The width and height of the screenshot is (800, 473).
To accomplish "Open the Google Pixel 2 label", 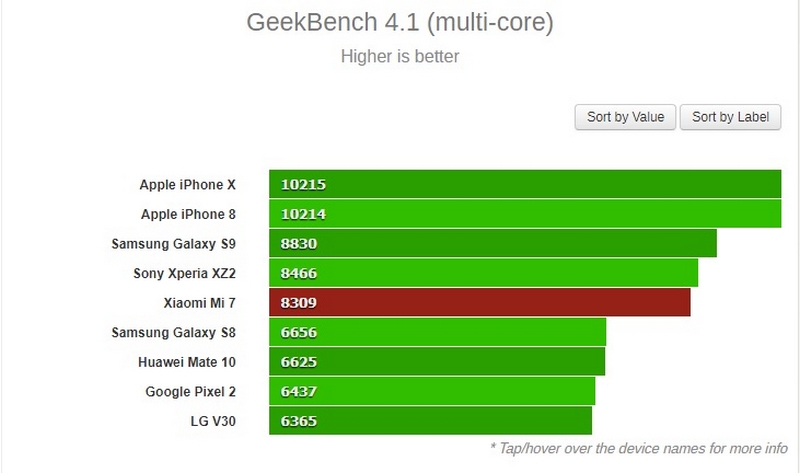I will pyautogui.click(x=190, y=391).
